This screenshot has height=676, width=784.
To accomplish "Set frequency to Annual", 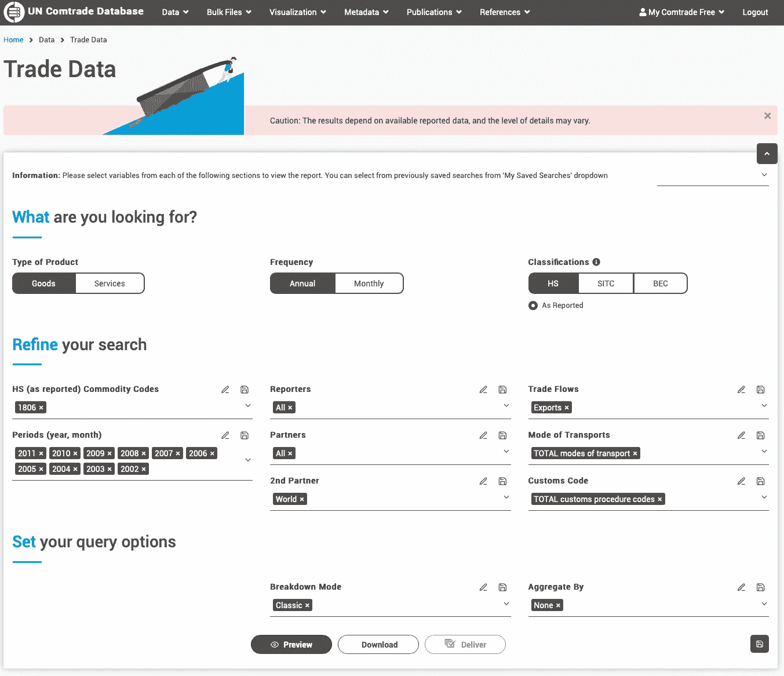I will pos(302,284).
